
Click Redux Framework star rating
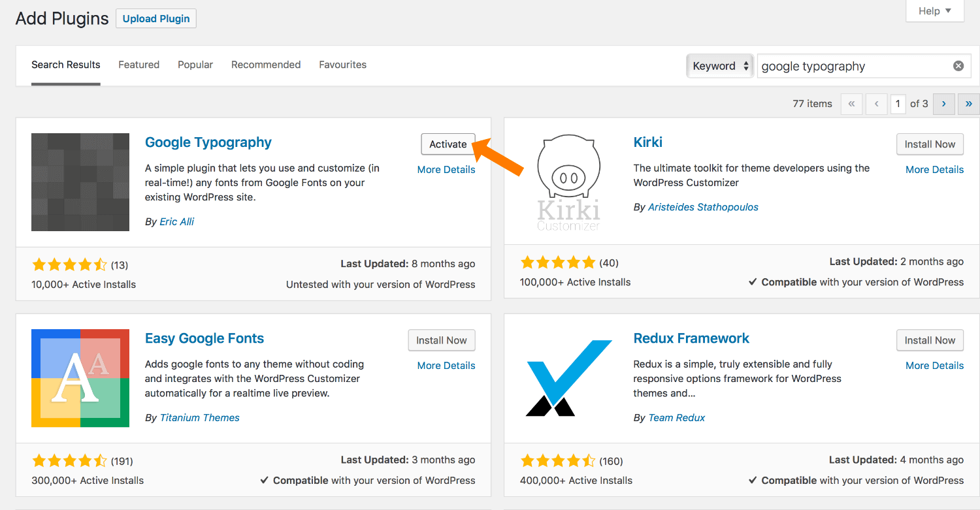pyautogui.click(x=558, y=460)
